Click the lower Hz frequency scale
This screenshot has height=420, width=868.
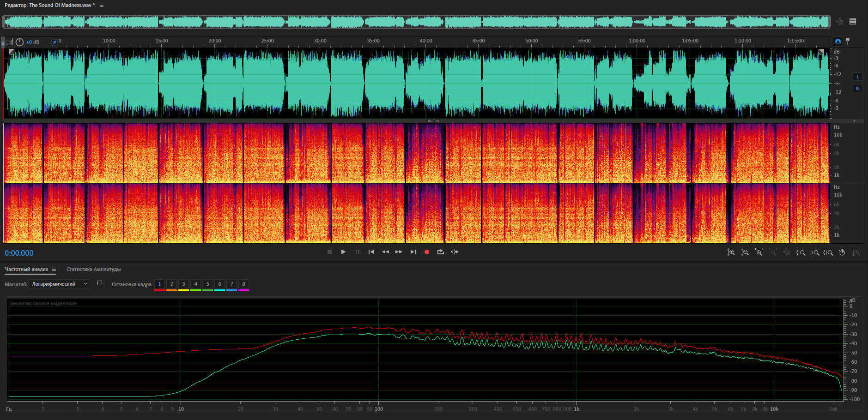click(837, 213)
